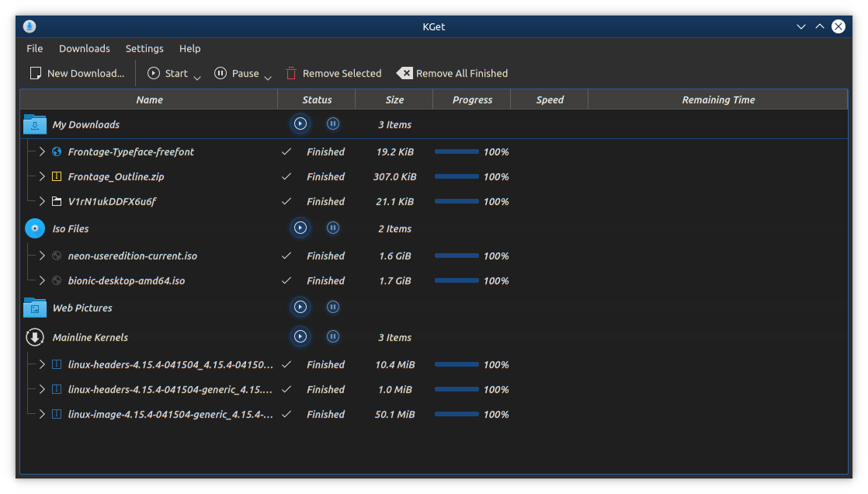Screen dimensions: 868x494
Task: Open the Pause dropdown arrow
Action: click(x=268, y=75)
